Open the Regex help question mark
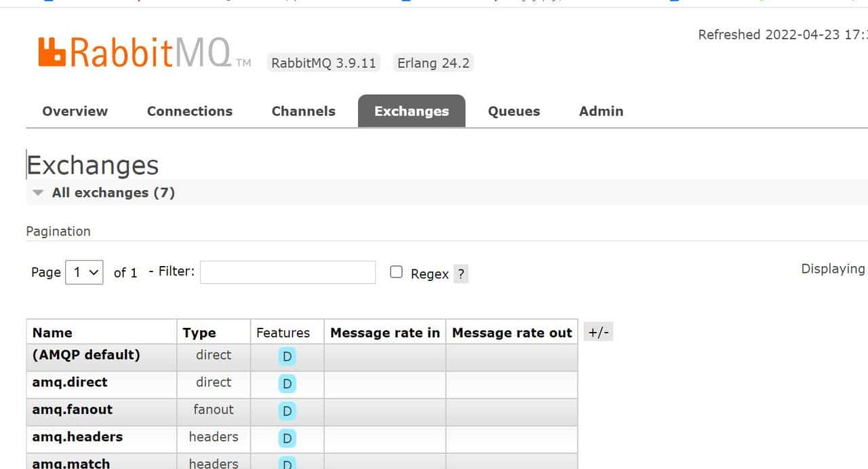868x469 pixels. click(x=461, y=274)
